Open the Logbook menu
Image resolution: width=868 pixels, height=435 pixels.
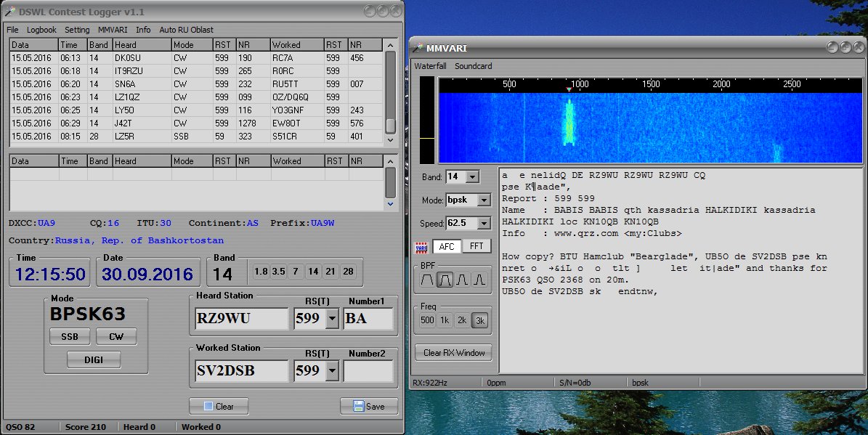click(41, 30)
